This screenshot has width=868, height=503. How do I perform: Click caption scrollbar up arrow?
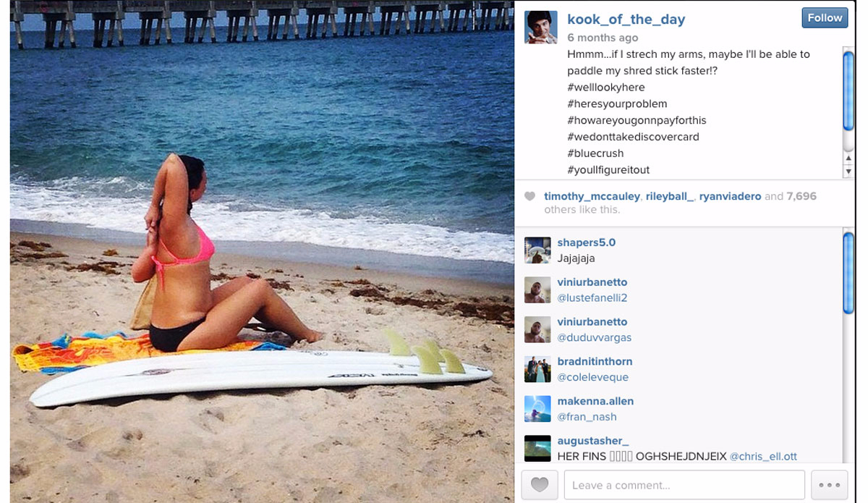pyautogui.click(x=848, y=158)
